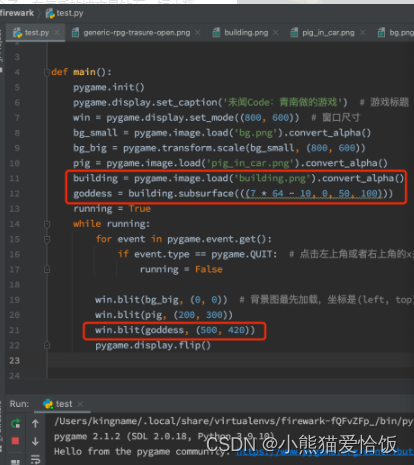The image size is (414, 465).
Task: Click the pygame.transform.scale call
Action: [244, 148]
